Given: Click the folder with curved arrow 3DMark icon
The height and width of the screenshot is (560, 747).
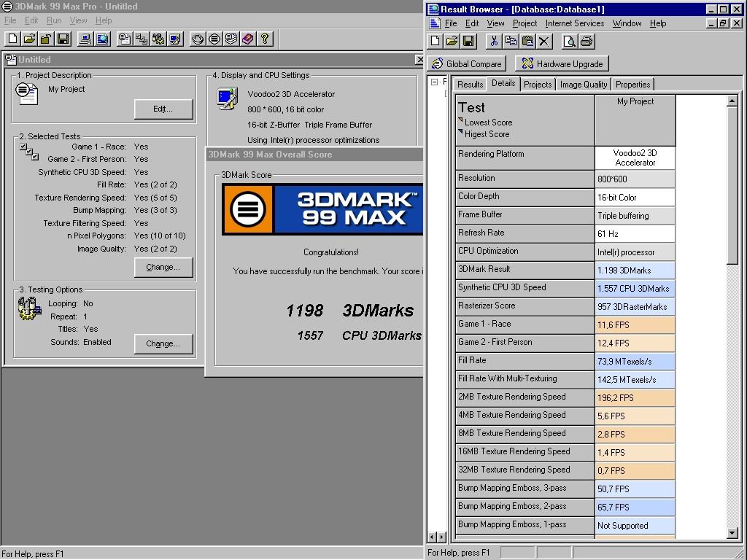Looking at the screenshot, I should (x=46, y=39).
